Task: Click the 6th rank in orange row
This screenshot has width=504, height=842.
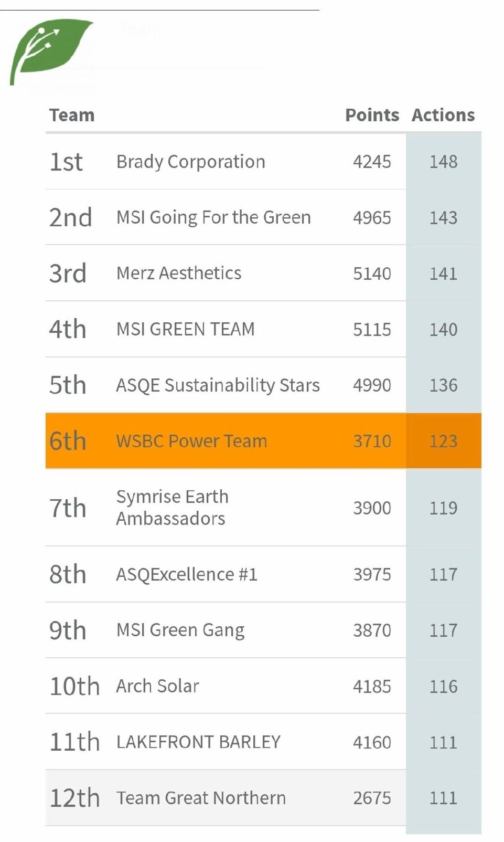Action: tap(68, 441)
